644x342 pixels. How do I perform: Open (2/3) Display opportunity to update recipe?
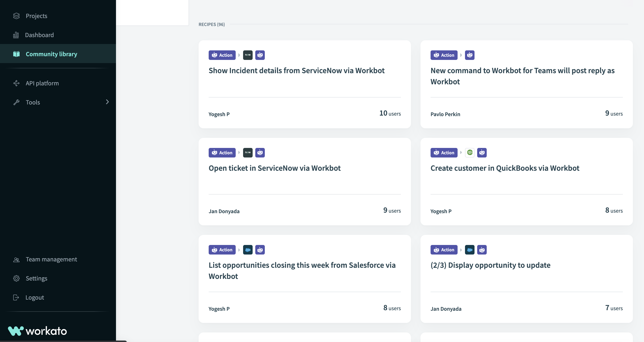coord(490,265)
